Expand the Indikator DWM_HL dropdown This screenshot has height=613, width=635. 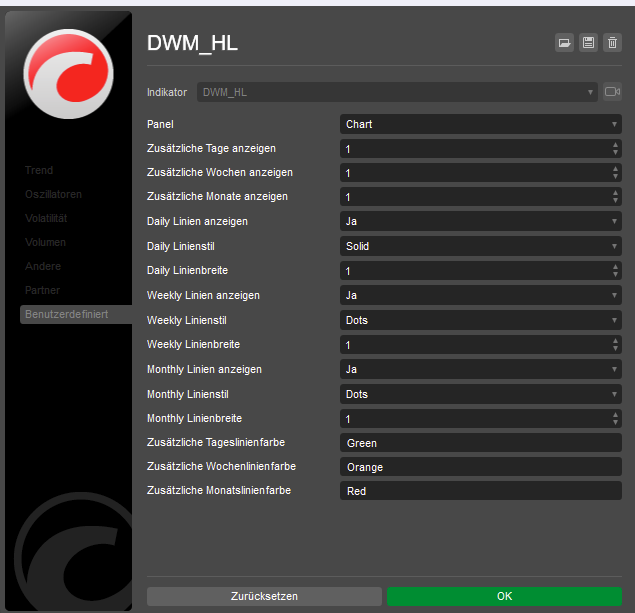pos(397,92)
